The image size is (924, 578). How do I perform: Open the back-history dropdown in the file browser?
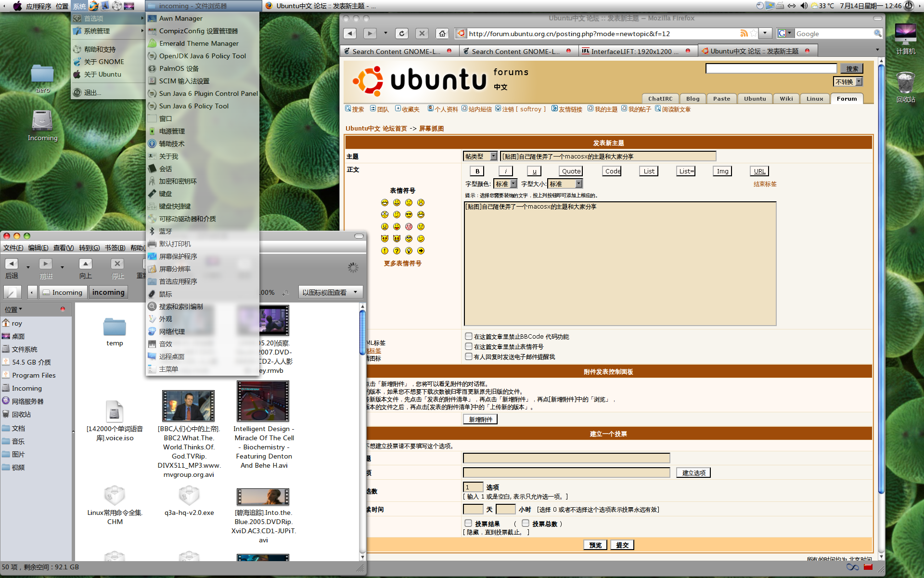click(28, 266)
